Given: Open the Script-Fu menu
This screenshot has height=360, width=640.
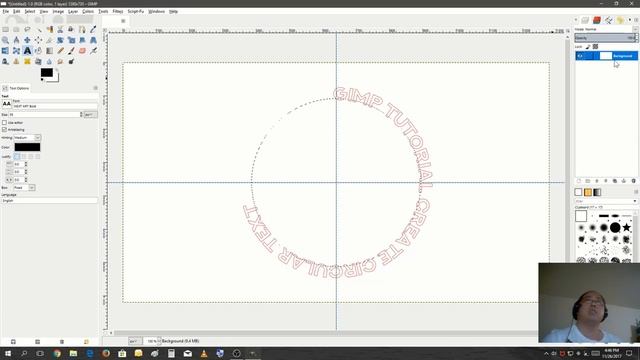Looking at the screenshot, I should (136, 11).
